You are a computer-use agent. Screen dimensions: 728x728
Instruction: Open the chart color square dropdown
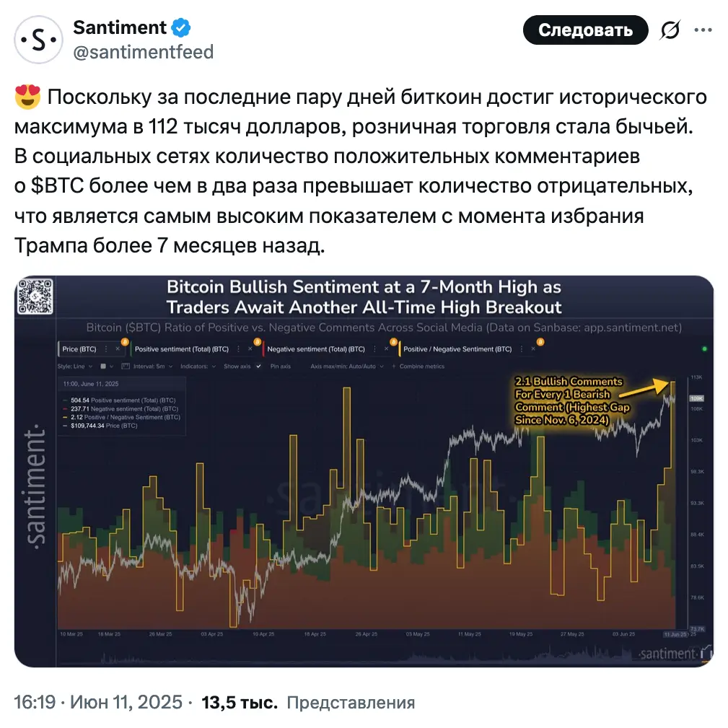pos(107,367)
